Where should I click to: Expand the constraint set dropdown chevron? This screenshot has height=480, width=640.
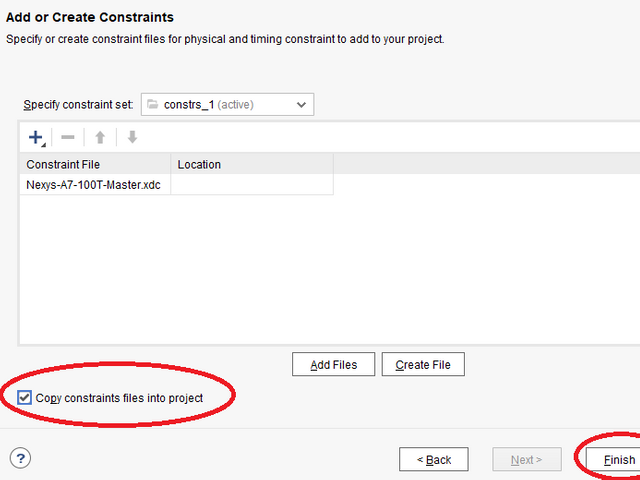[x=301, y=104]
